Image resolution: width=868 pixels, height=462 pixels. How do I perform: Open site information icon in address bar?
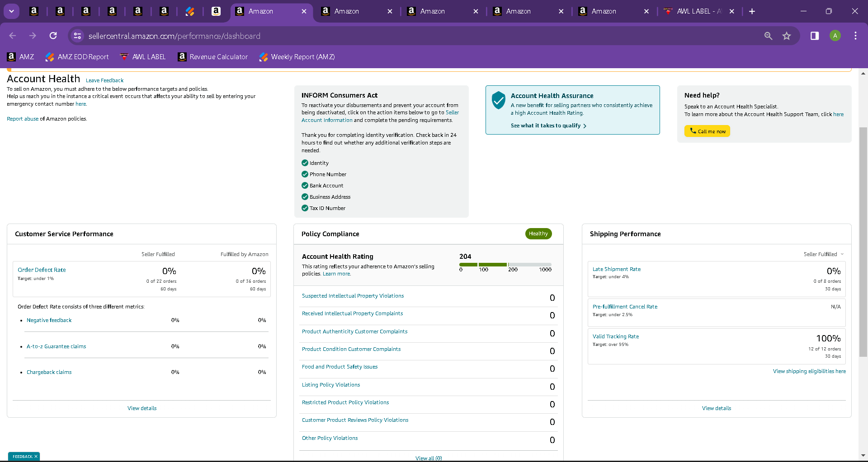(77, 36)
